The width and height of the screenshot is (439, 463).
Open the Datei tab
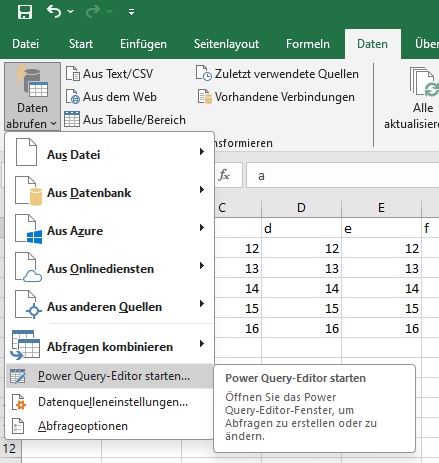(x=25, y=44)
